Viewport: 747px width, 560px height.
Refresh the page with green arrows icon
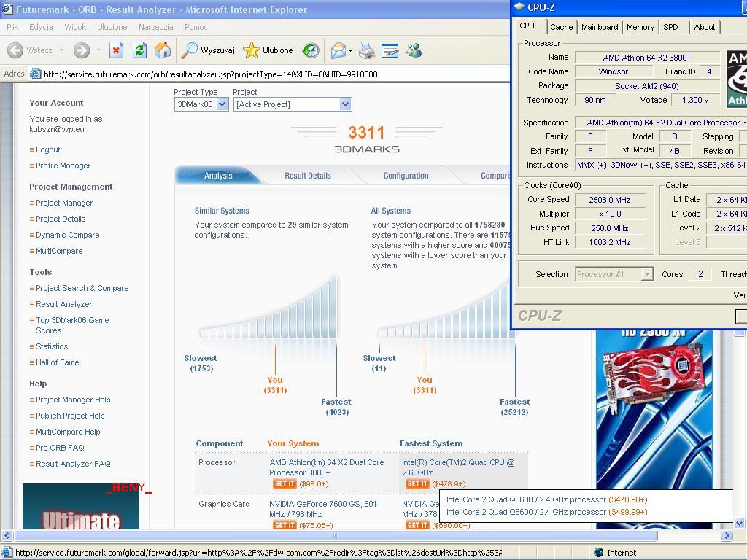139,50
